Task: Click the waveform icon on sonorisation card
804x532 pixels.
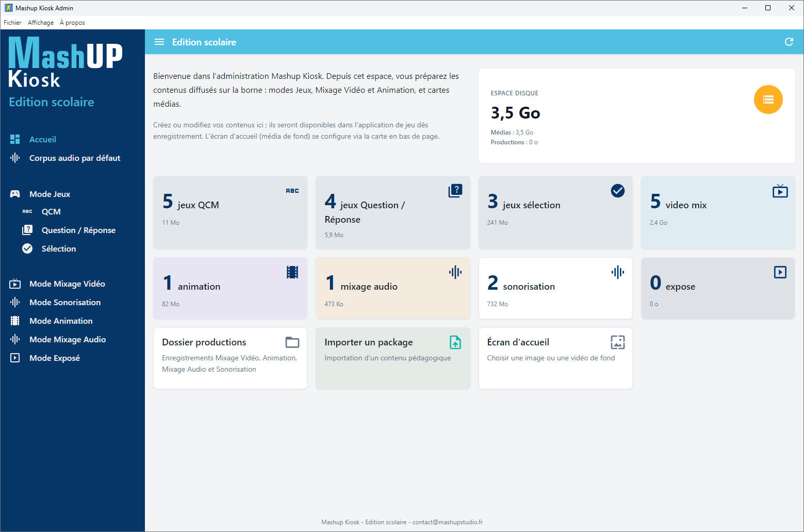Action: [618, 272]
